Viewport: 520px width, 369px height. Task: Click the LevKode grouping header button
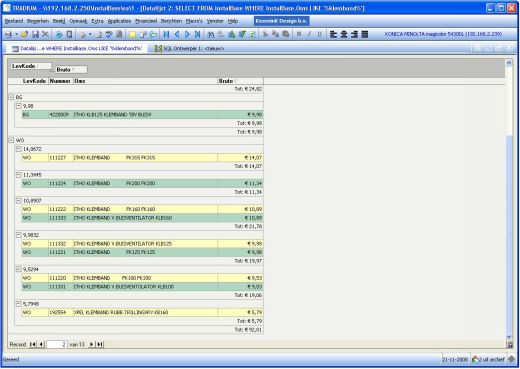31,66
